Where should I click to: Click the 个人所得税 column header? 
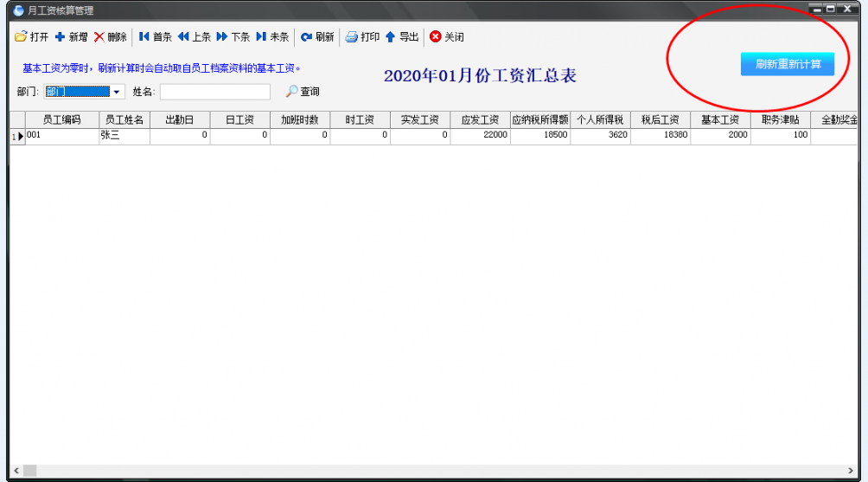pos(600,119)
